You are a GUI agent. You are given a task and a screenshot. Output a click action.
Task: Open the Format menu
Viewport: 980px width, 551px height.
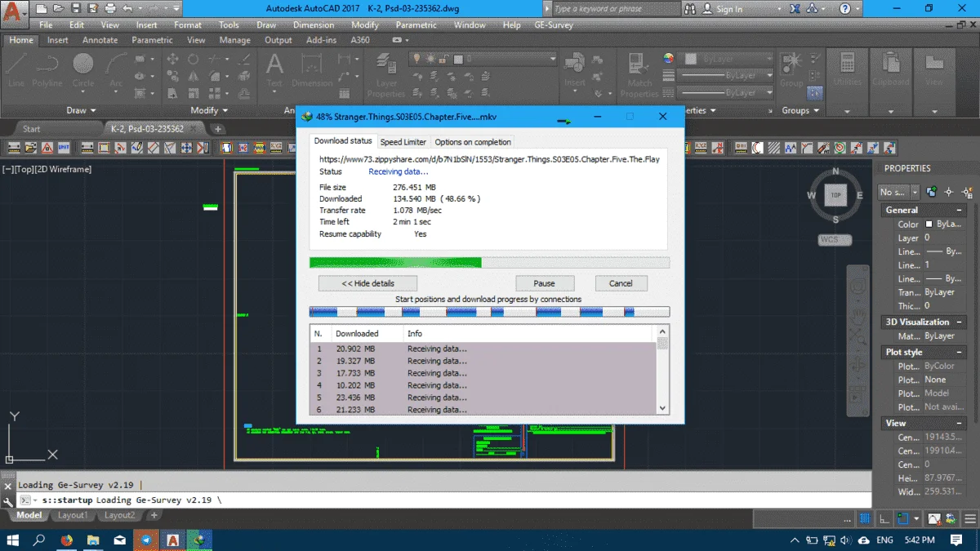point(188,24)
